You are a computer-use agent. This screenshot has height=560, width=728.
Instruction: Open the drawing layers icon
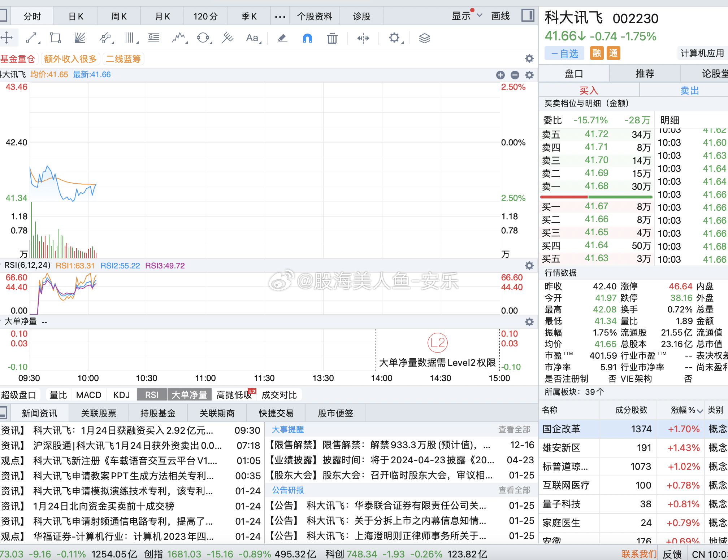click(424, 38)
